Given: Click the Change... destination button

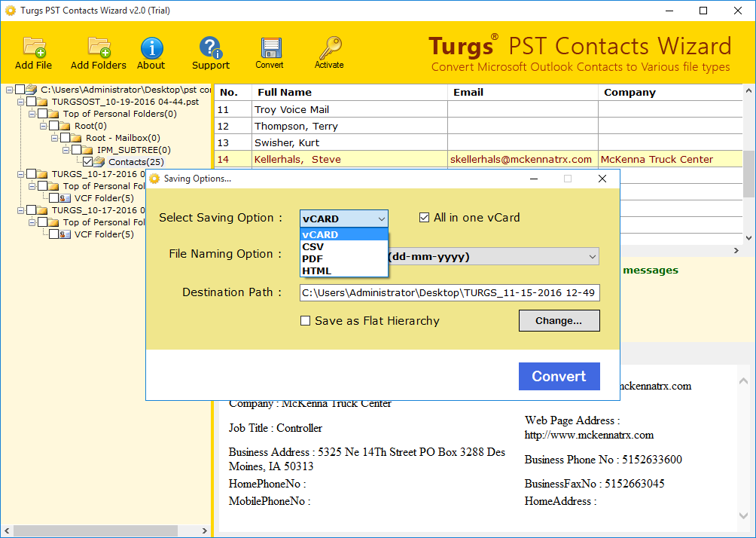Looking at the screenshot, I should [x=559, y=321].
